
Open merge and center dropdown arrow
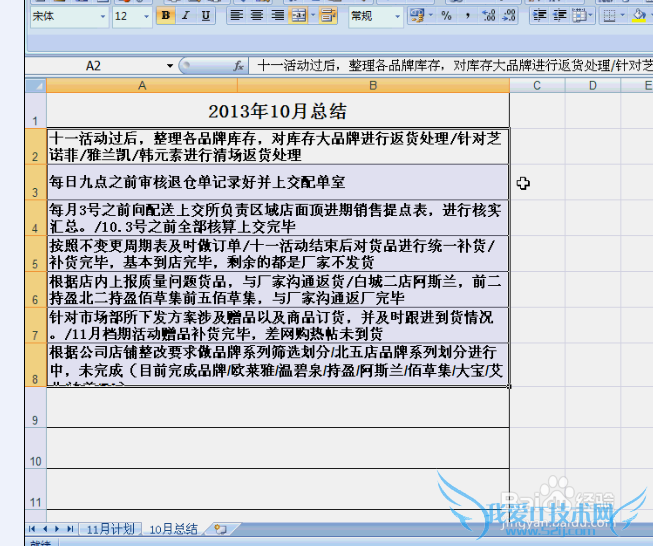point(313,16)
